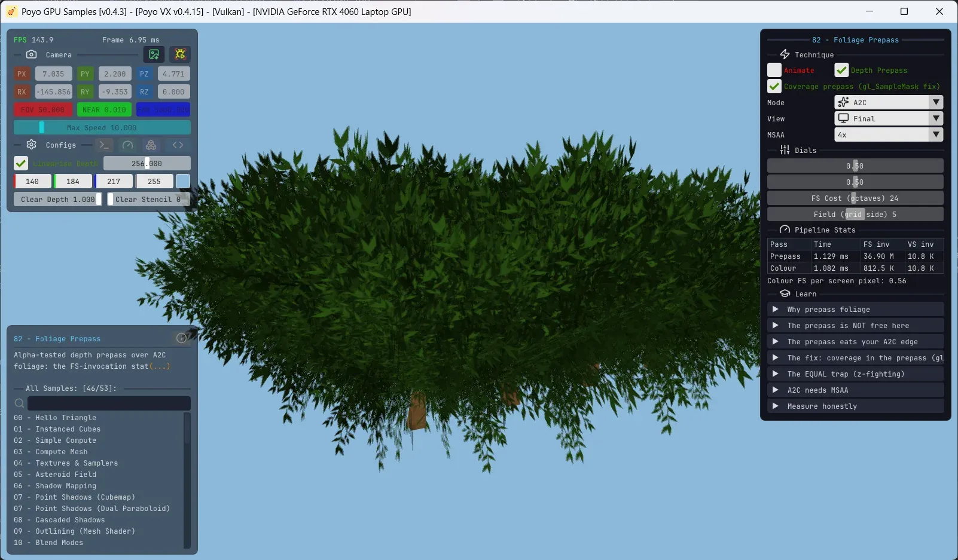Click the sample search input field
The image size is (958, 560).
point(109,403)
